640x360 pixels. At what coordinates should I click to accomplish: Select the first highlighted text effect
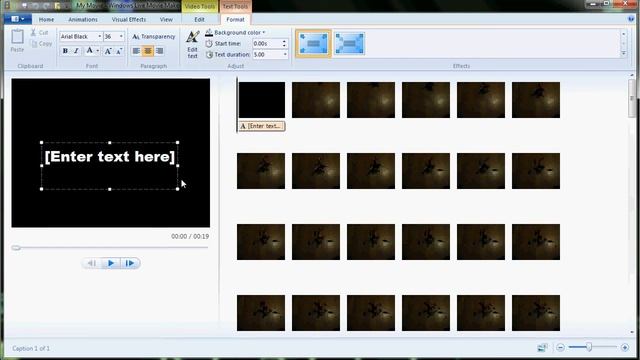313,43
